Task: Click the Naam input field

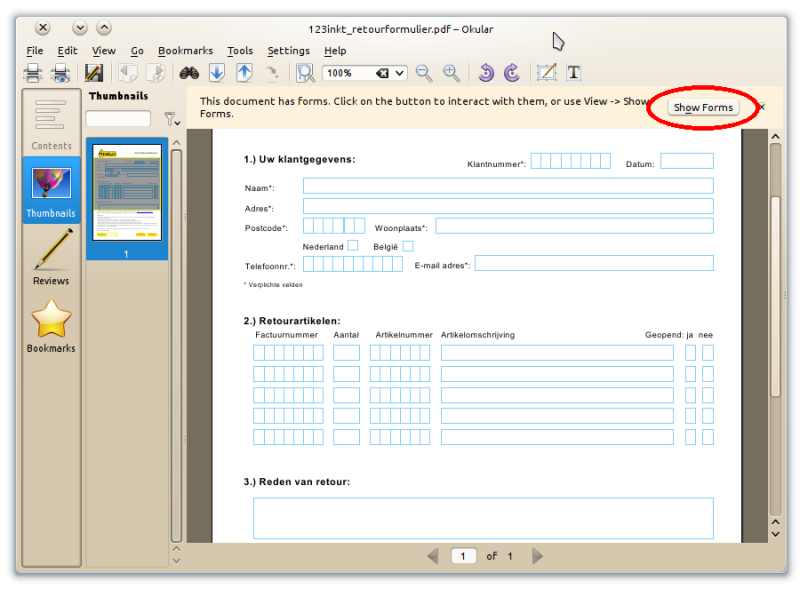Action: click(508, 186)
